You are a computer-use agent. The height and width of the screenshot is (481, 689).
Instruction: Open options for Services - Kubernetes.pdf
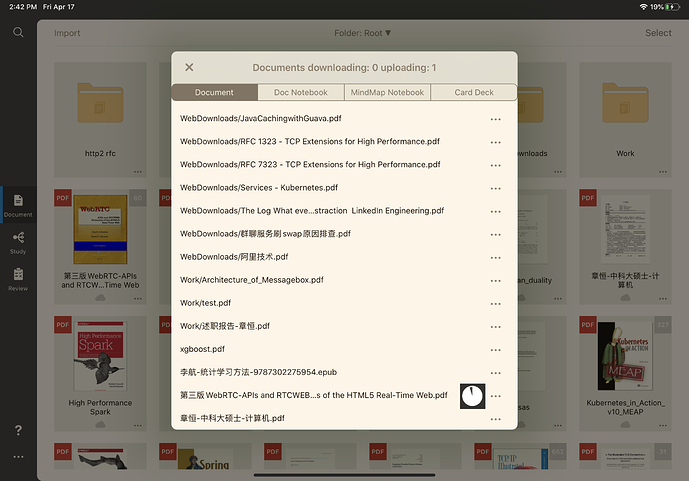coord(496,188)
